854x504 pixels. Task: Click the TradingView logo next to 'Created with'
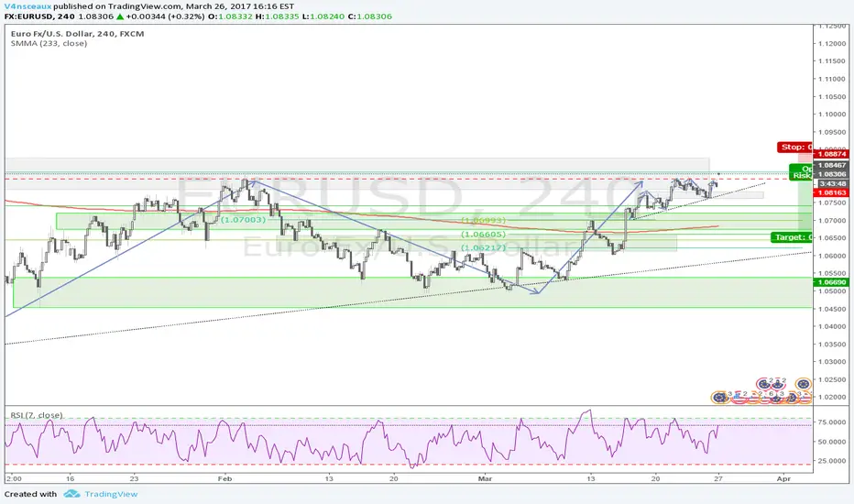point(101,494)
